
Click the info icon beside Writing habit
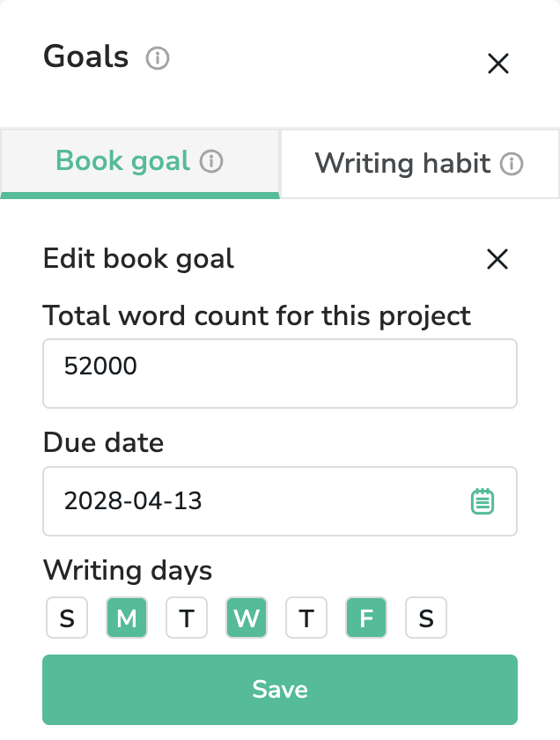pos(512,164)
